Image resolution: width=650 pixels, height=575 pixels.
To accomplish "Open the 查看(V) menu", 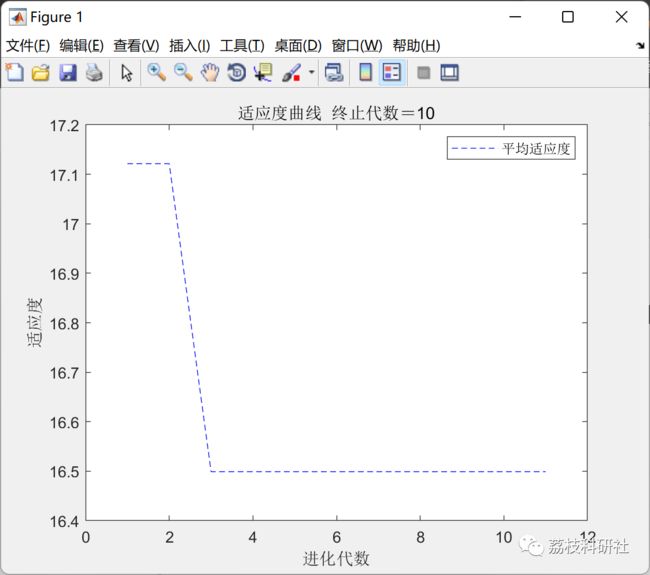I will pos(136,46).
